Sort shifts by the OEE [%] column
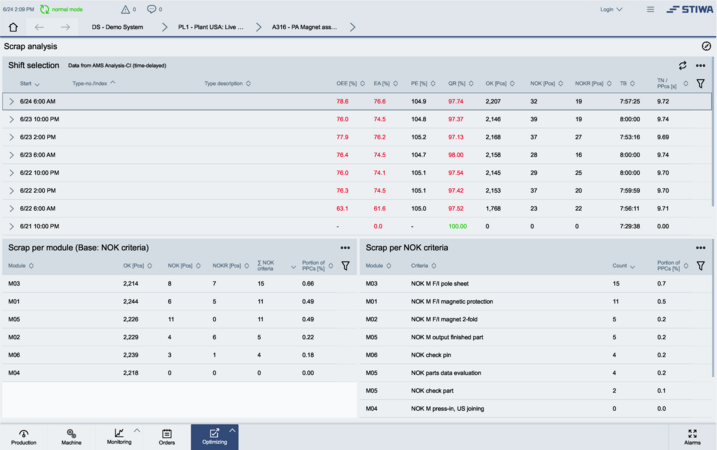The width and height of the screenshot is (717, 450). click(351, 83)
